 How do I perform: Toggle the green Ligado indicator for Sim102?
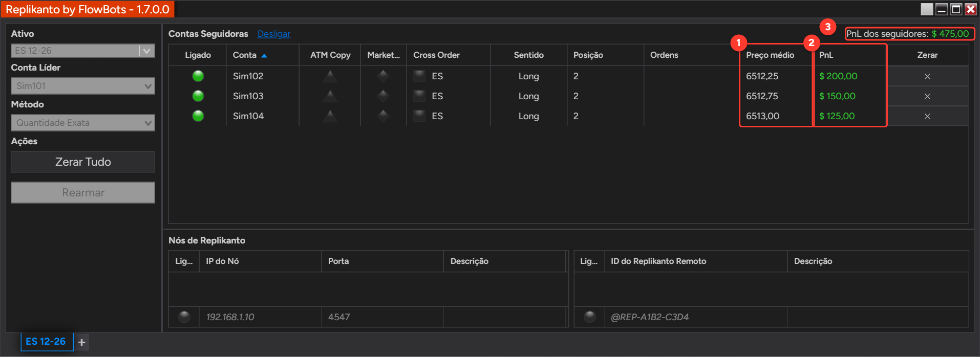click(198, 76)
